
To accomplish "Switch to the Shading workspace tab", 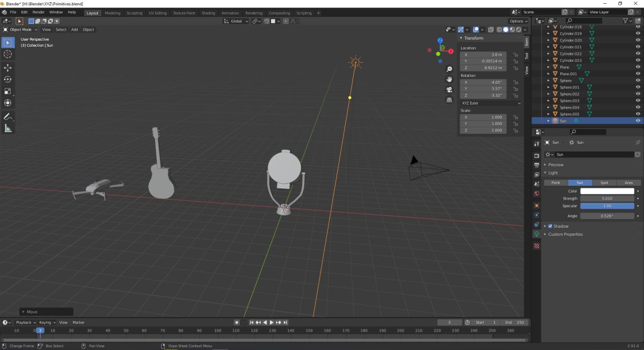I will [x=208, y=13].
